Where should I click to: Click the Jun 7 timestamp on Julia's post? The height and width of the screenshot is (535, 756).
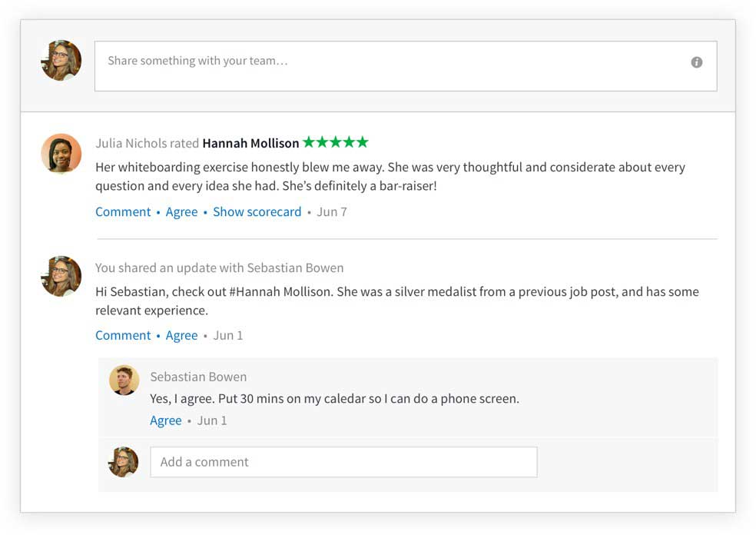coord(332,212)
